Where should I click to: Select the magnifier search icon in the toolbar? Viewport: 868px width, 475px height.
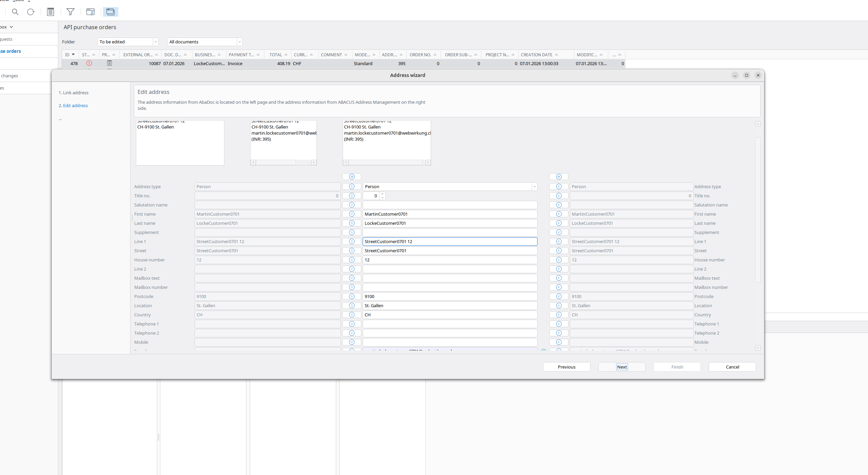[x=15, y=12]
